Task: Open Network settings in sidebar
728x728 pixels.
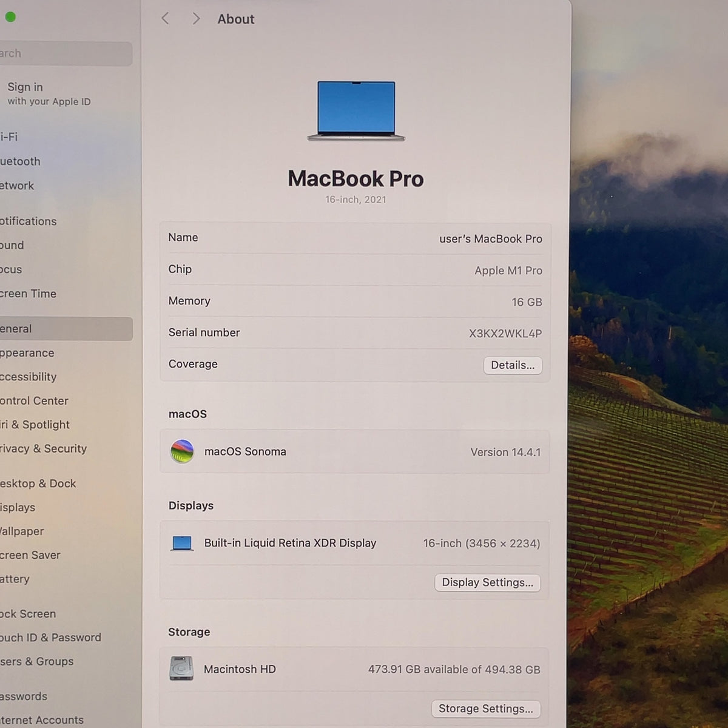Action: coord(66,186)
